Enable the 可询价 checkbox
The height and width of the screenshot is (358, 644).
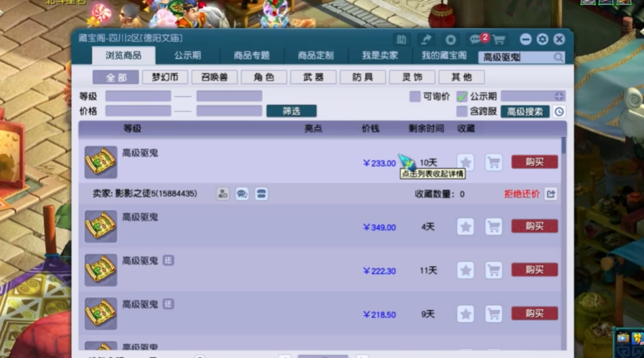pyautogui.click(x=415, y=96)
